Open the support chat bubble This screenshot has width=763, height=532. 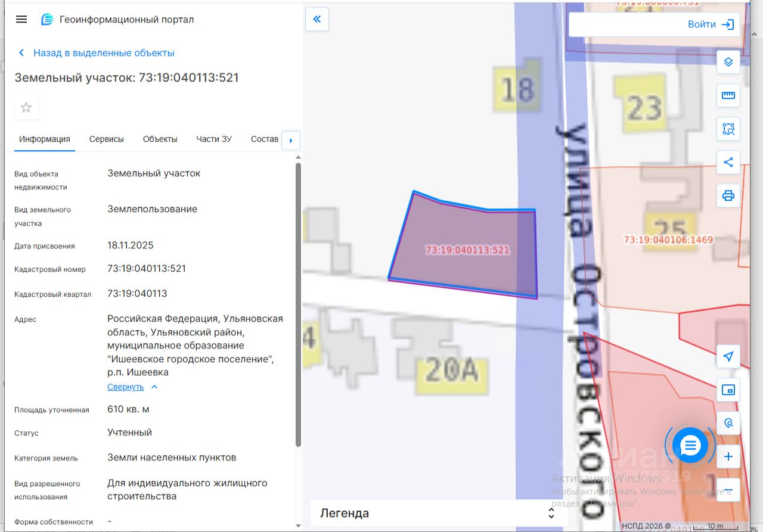click(x=690, y=445)
